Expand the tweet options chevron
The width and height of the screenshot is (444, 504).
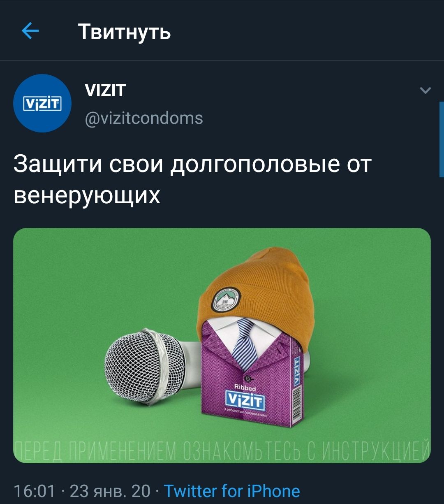coord(425,90)
